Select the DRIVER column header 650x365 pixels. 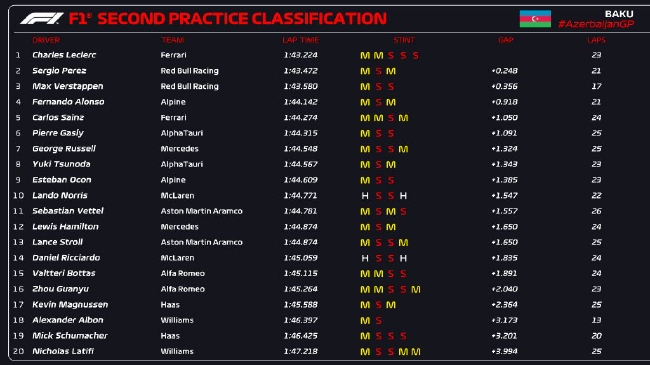(46, 40)
